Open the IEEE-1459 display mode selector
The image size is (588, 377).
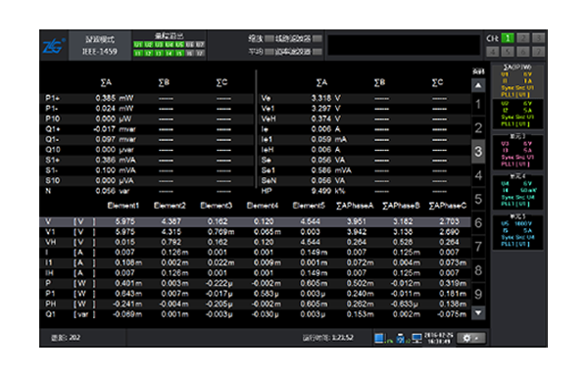(x=100, y=45)
